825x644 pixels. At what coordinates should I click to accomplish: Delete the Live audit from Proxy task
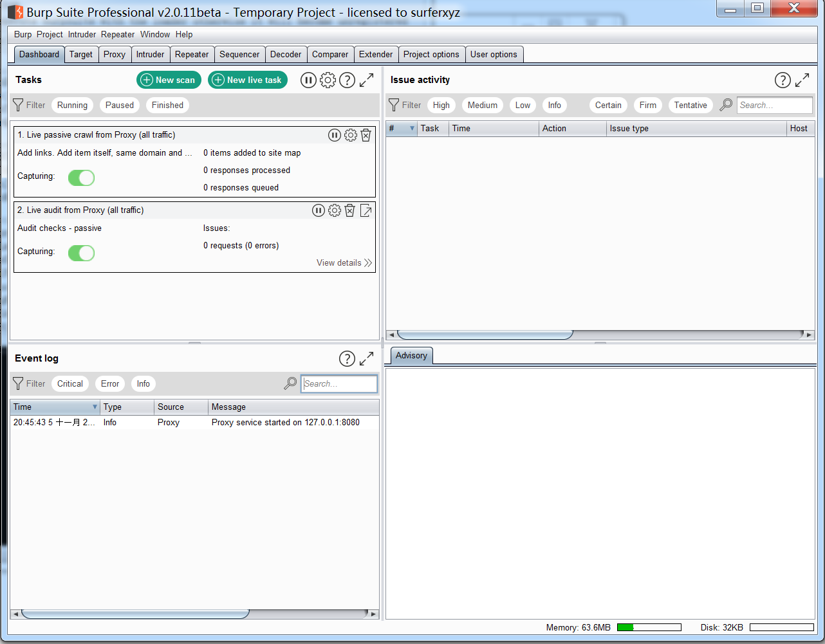(350, 210)
